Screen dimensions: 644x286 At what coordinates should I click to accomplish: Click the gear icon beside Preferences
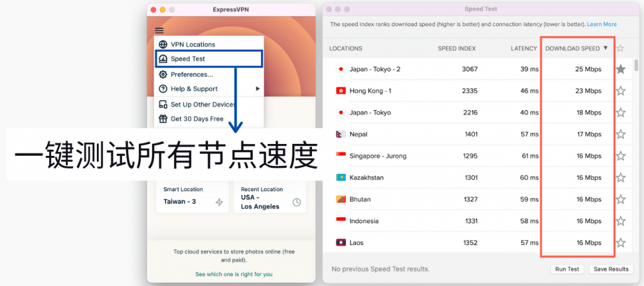163,74
